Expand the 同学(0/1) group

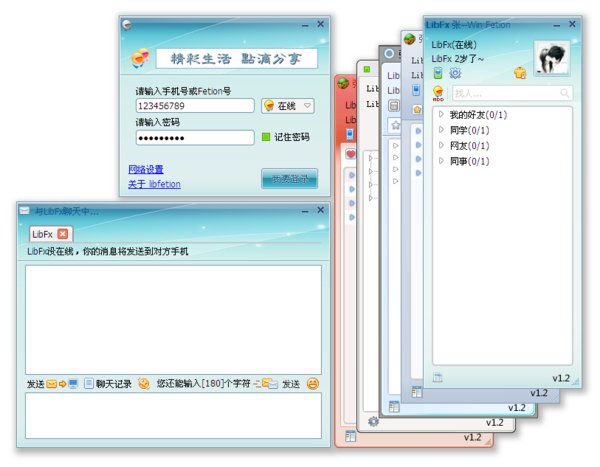(x=441, y=129)
